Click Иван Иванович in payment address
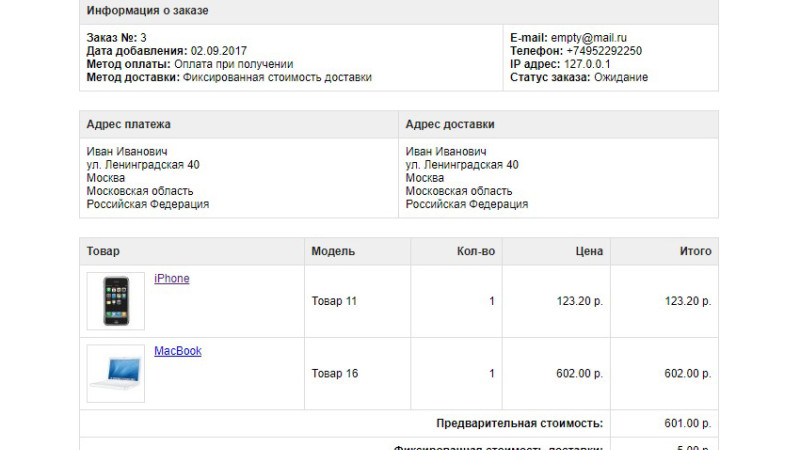This screenshot has height=450, width=800. (x=127, y=152)
